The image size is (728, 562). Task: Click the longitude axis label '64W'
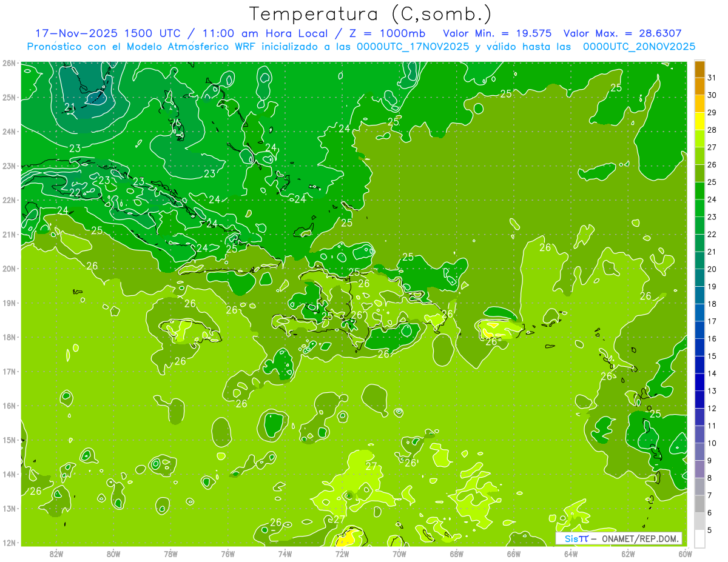[570, 554]
